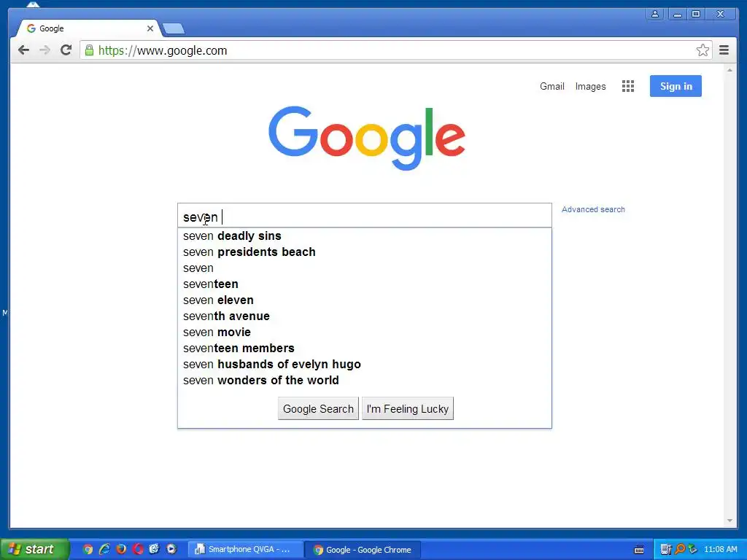Choose suggestion 'seven movie'

[365, 332]
